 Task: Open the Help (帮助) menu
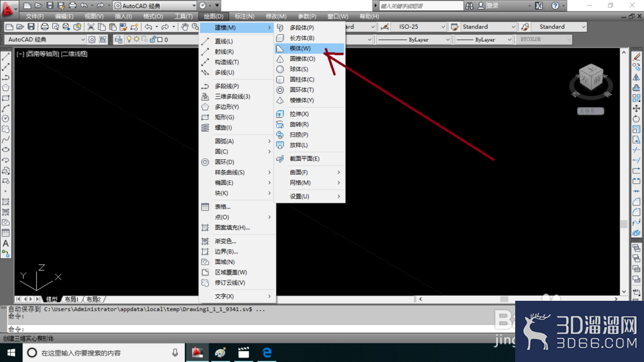pos(369,17)
